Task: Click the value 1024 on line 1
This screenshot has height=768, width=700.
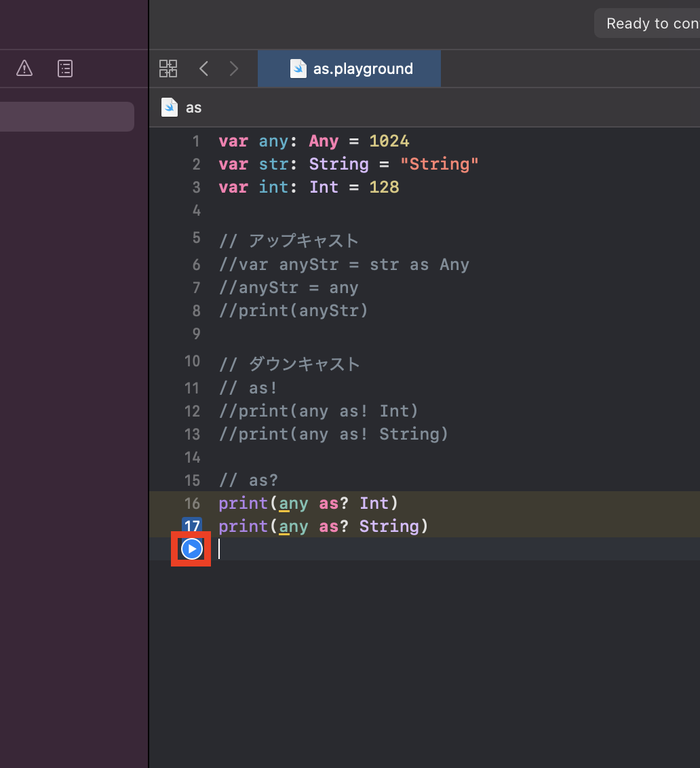Action: click(x=389, y=141)
